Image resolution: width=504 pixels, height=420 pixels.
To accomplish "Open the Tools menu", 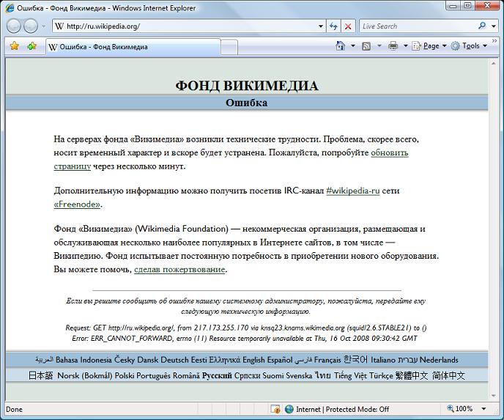I will 469,46.
